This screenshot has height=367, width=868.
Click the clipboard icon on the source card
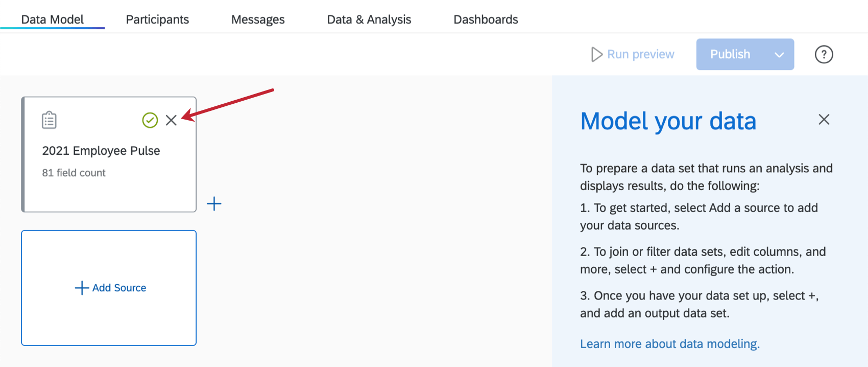point(49,120)
